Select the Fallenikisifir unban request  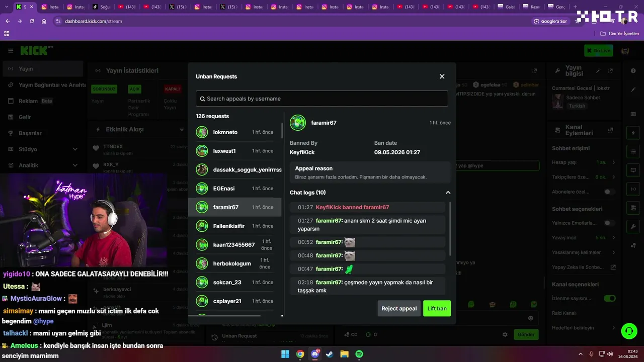tap(234, 226)
